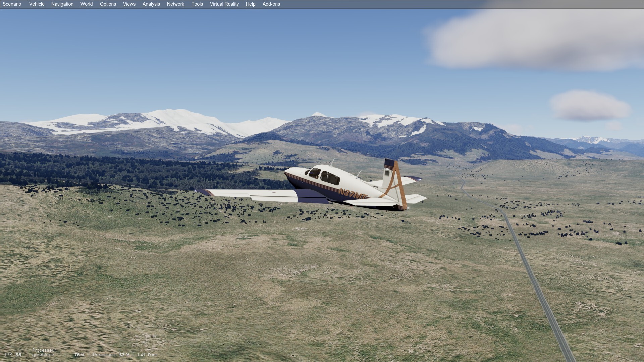Open the Help menu

click(x=250, y=4)
